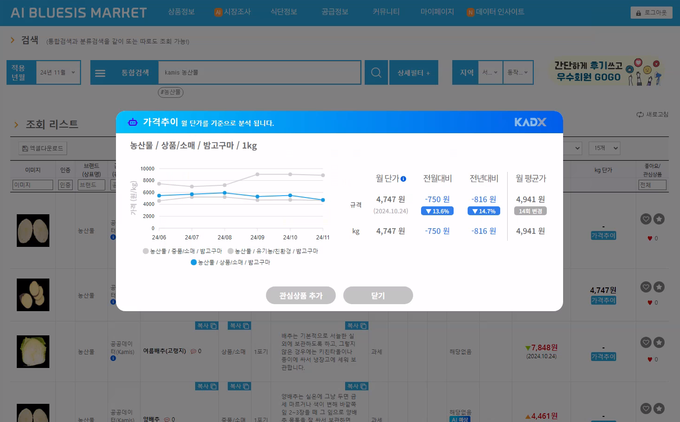Click the cabbage thumbnail in 여름배추 row
The image size is (680, 422).
point(33,351)
